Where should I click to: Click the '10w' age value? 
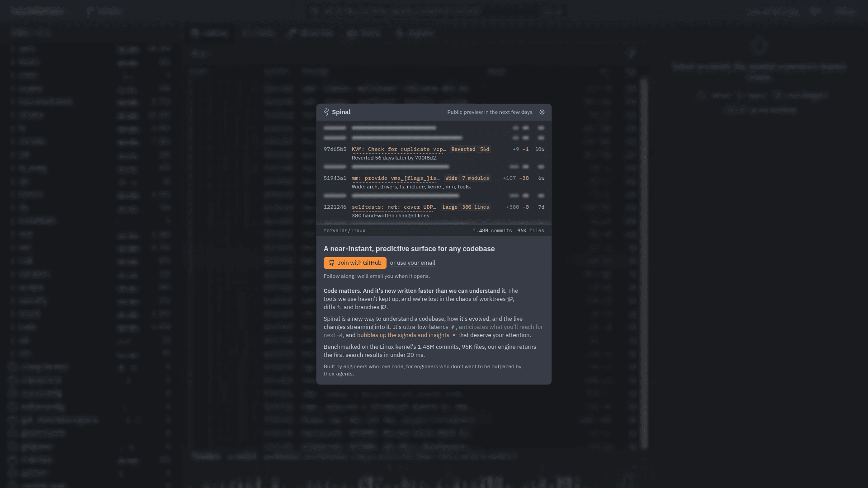pos(540,149)
